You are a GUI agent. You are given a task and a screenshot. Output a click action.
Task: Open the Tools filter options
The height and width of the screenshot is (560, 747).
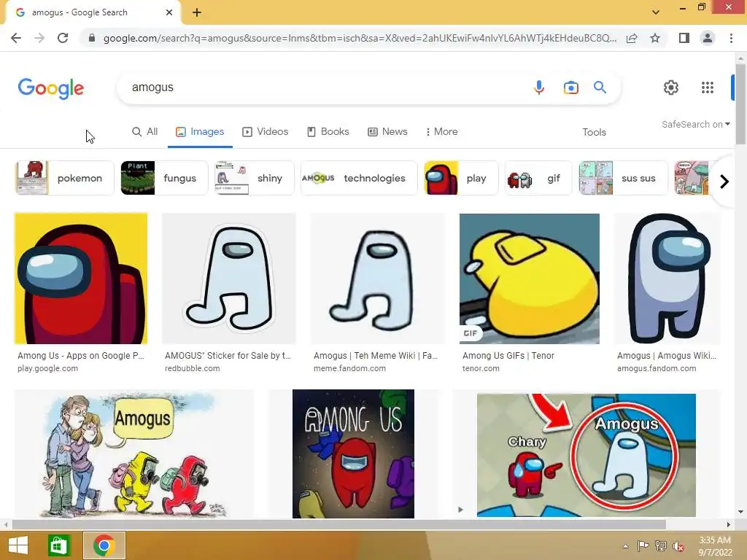594,132
